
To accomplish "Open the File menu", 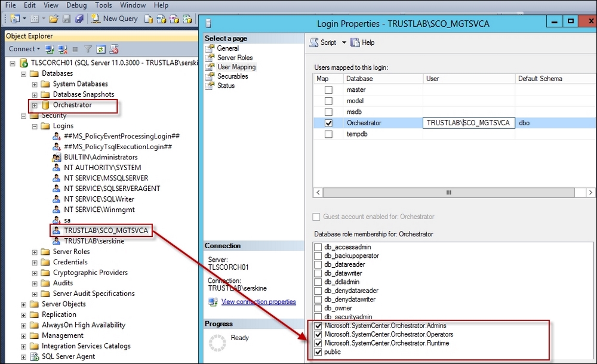I will click(10, 5).
